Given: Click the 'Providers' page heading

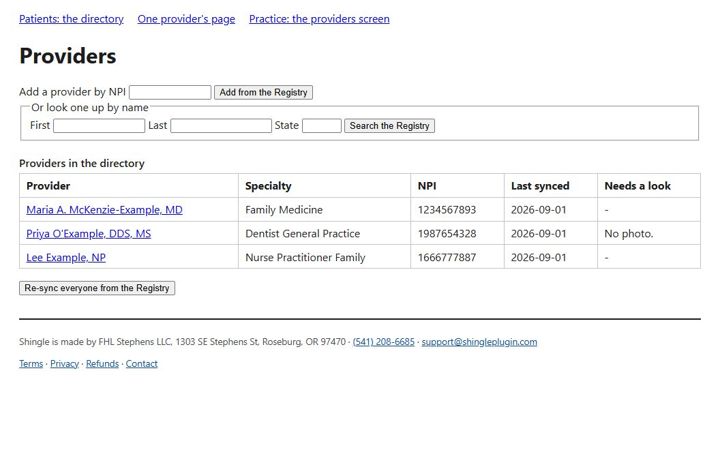Looking at the screenshot, I should 68,56.
